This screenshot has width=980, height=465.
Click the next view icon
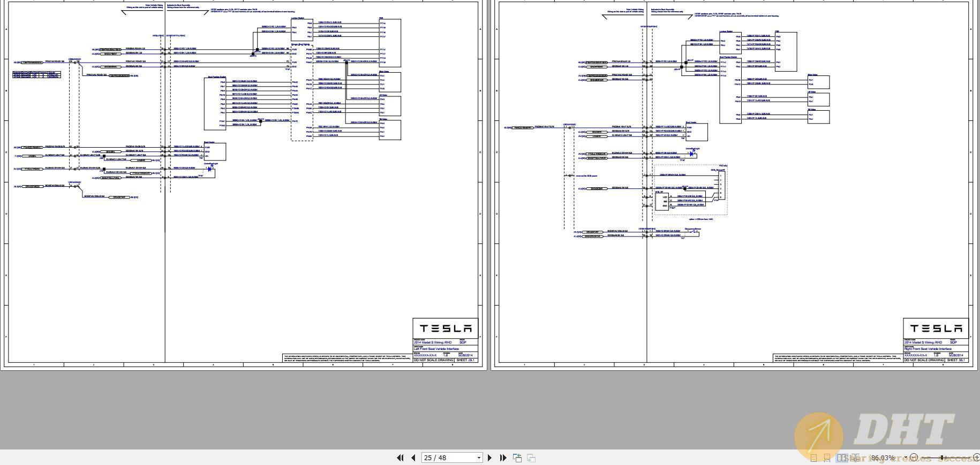point(531,458)
